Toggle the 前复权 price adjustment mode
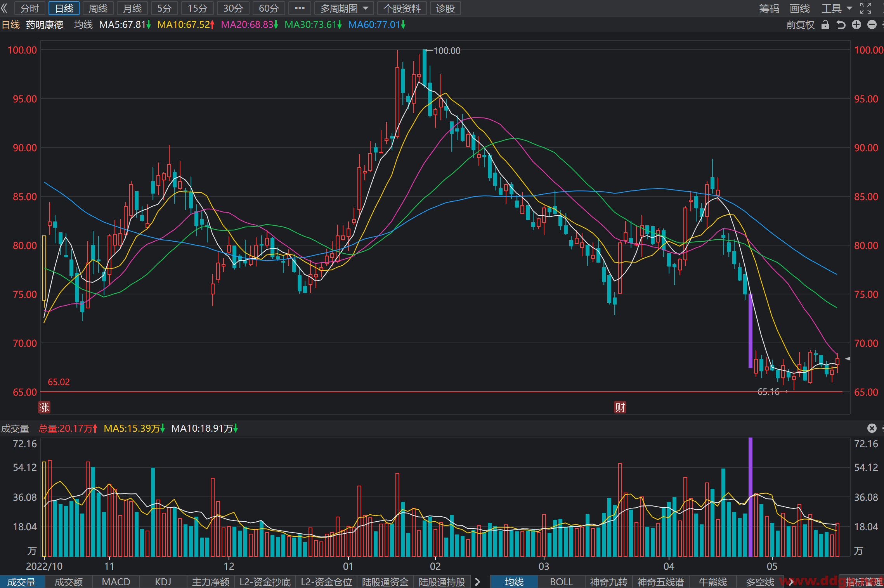The image size is (884, 588). pyautogui.click(x=800, y=25)
